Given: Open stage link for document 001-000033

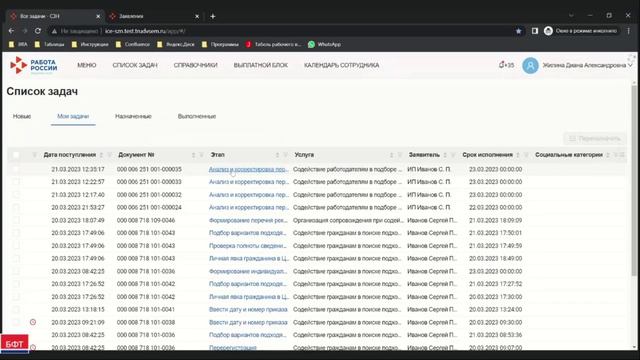Looking at the screenshot, I should pyautogui.click(x=248, y=182).
